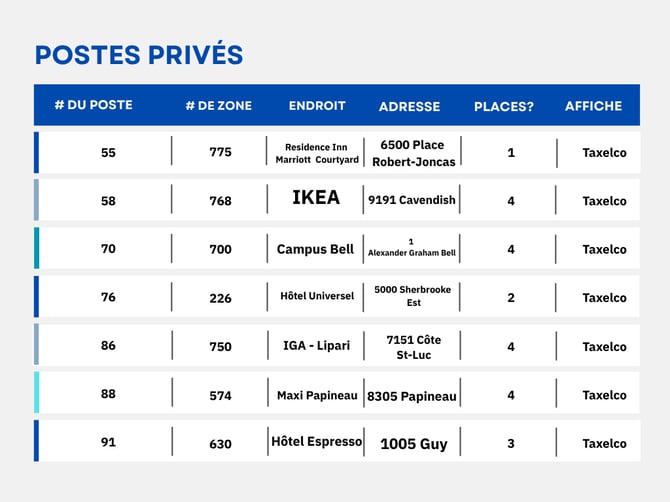Click the light cyan bar on row 88

click(x=36, y=392)
